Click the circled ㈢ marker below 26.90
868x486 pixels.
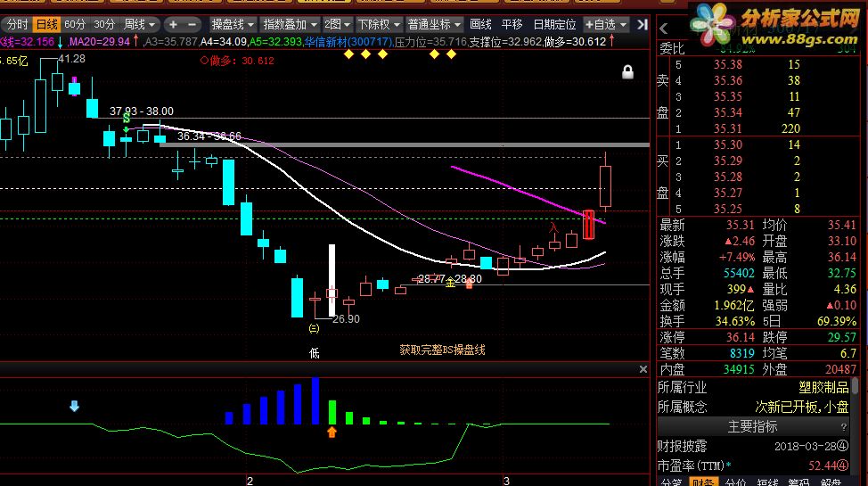[314, 329]
